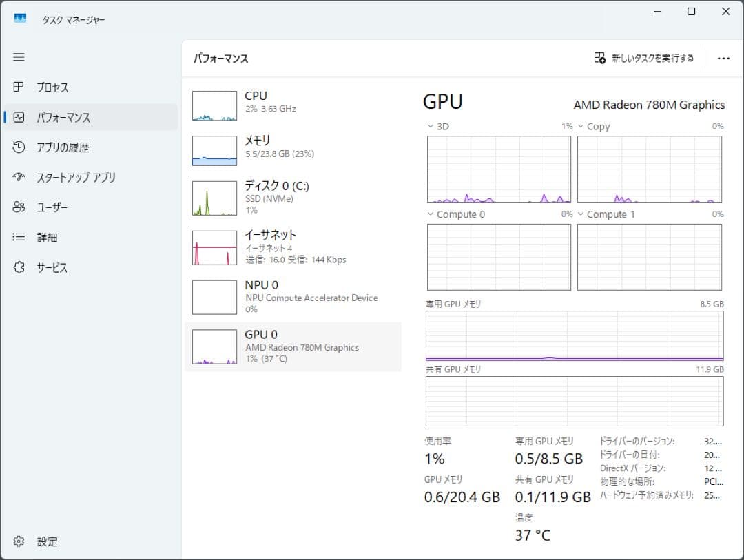Click the hamburger navigation menu icon

pos(19,57)
